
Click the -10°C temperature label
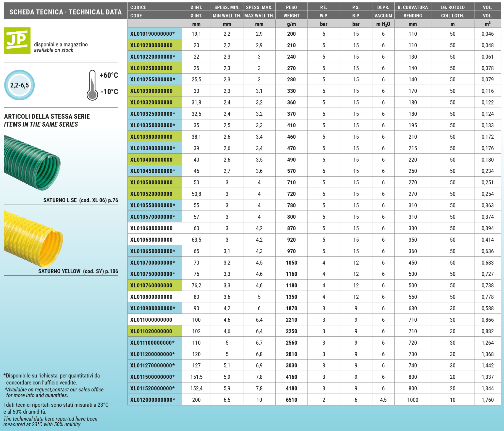click(109, 92)
